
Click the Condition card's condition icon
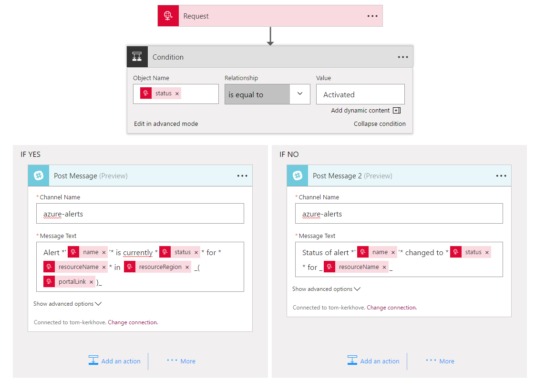pyautogui.click(x=137, y=56)
